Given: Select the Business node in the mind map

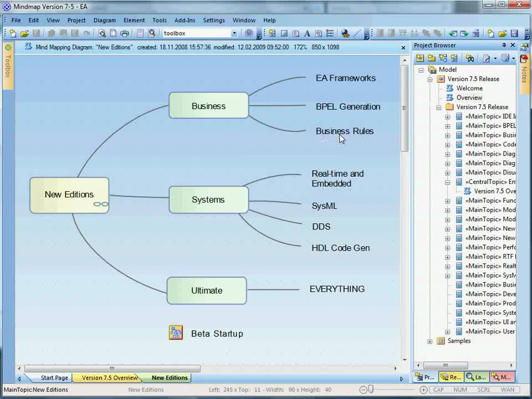Looking at the screenshot, I should tap(209, 105).
